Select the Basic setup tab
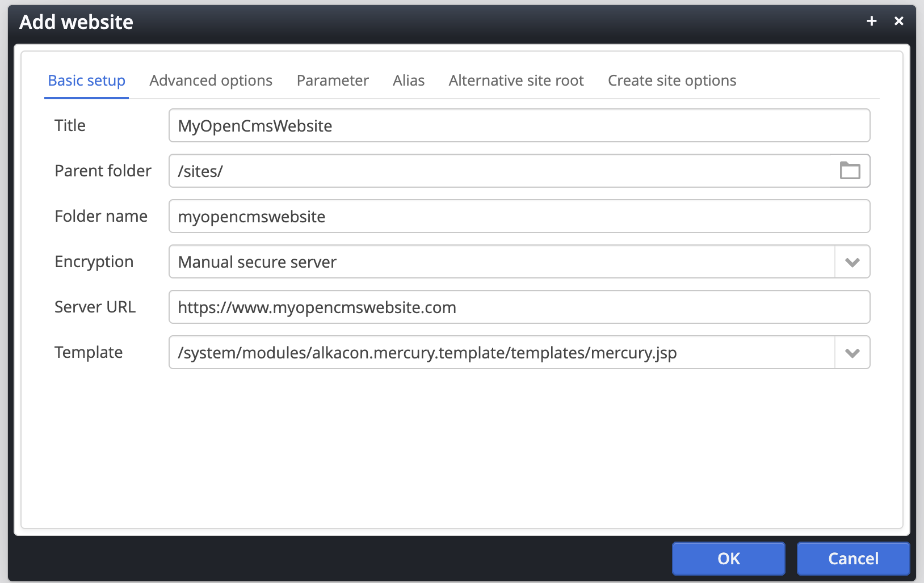 coord(86,81)
